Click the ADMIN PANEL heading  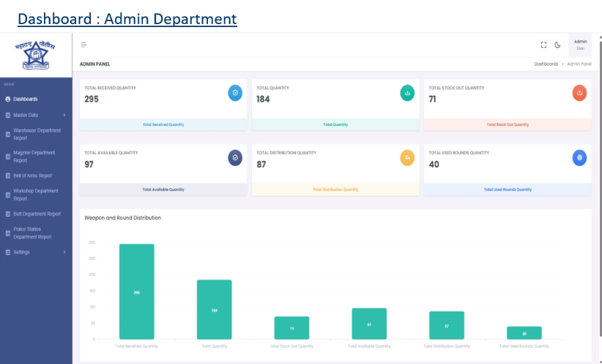point(94,64)
